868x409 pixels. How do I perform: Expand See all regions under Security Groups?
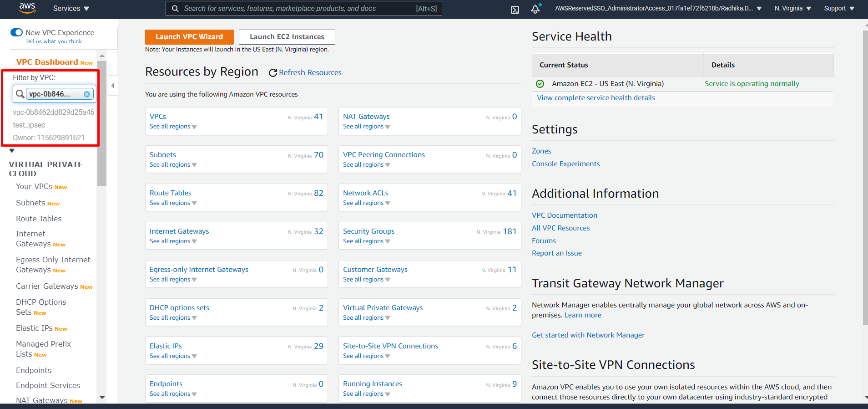[367, 241]
